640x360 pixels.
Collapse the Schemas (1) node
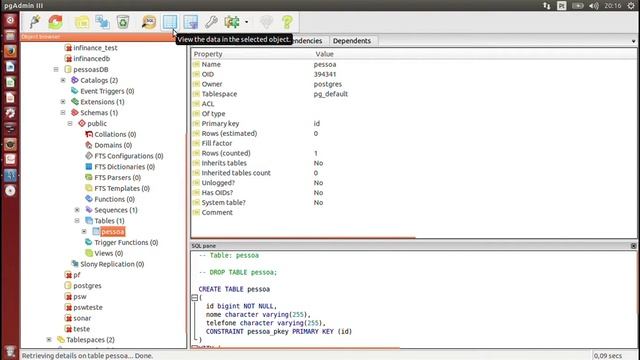[63, 112]
